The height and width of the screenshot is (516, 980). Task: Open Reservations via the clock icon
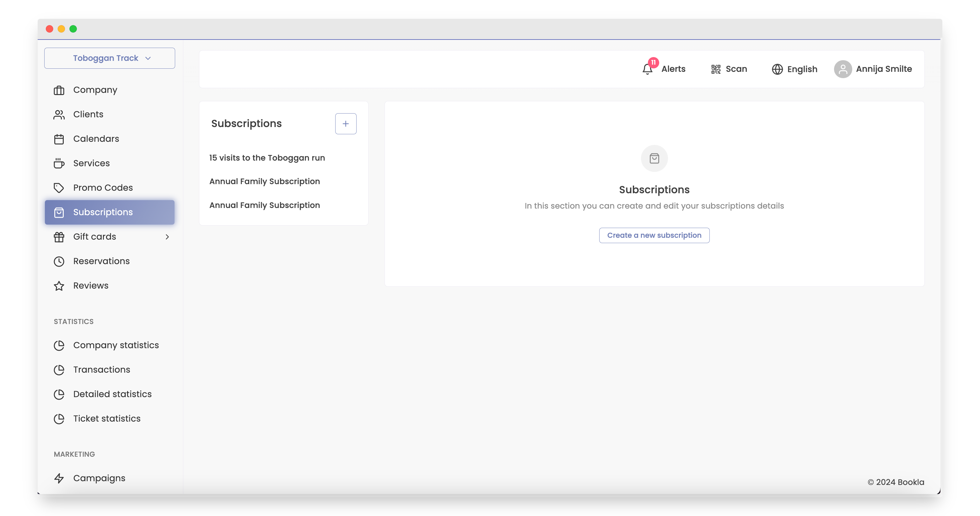point(59,261)
